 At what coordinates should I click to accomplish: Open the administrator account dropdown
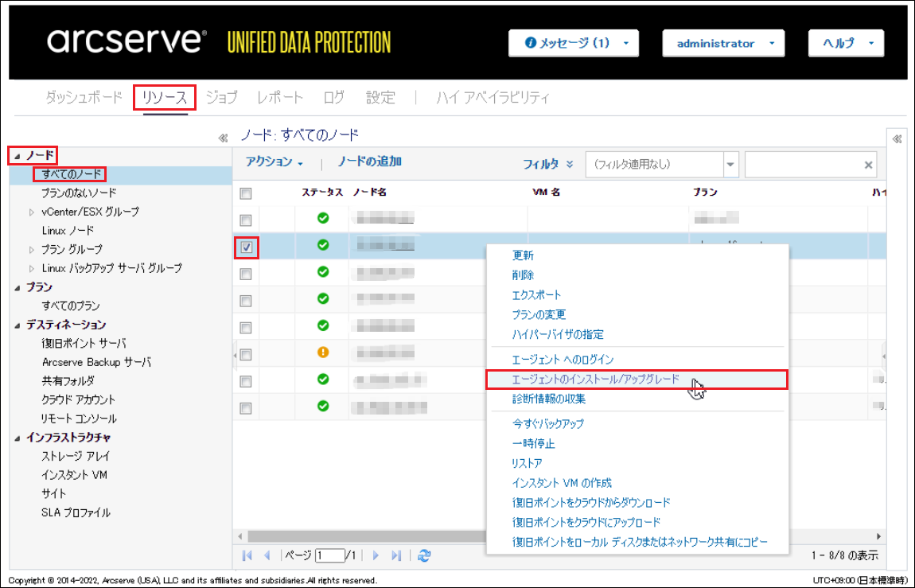pos(723,44)
